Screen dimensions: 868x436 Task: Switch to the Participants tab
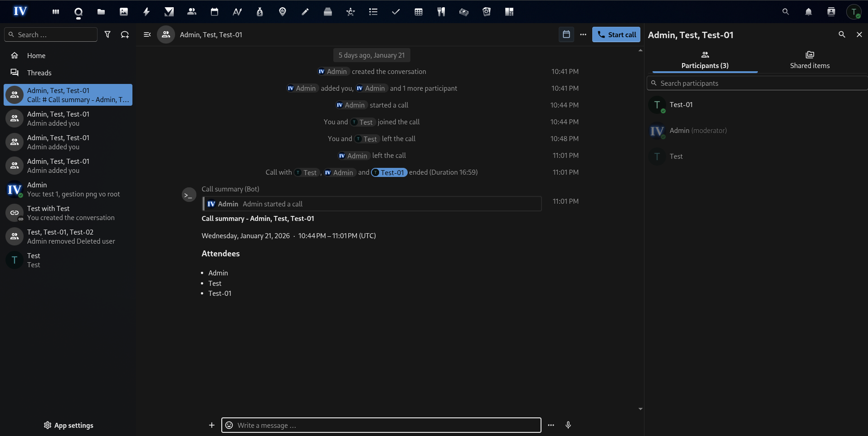click(x=704, y=60)
